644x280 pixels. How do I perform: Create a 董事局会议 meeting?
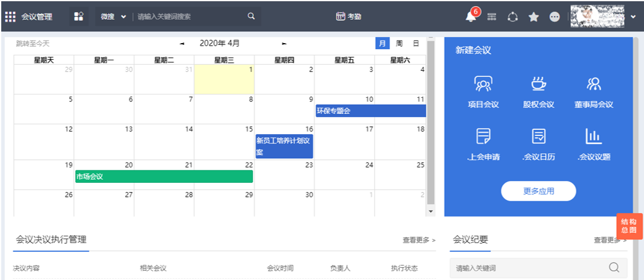point(593,92)
